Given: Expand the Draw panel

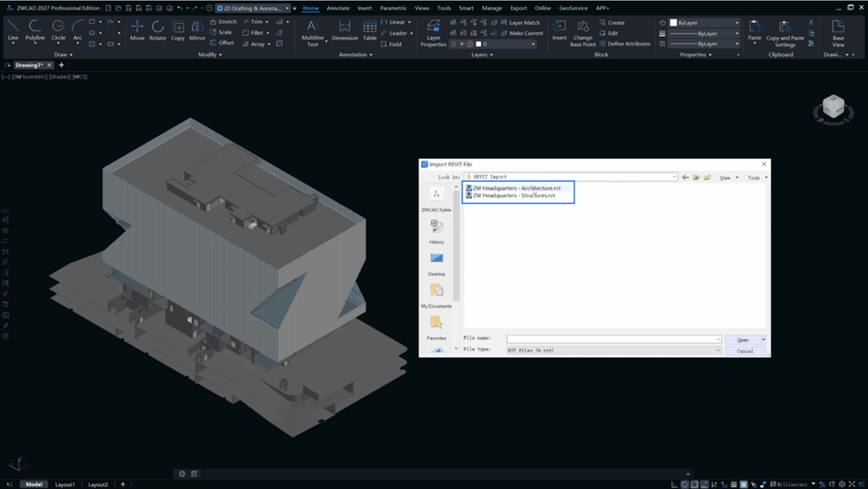Looking at the screenshot, I should click(x=64, y=54).
